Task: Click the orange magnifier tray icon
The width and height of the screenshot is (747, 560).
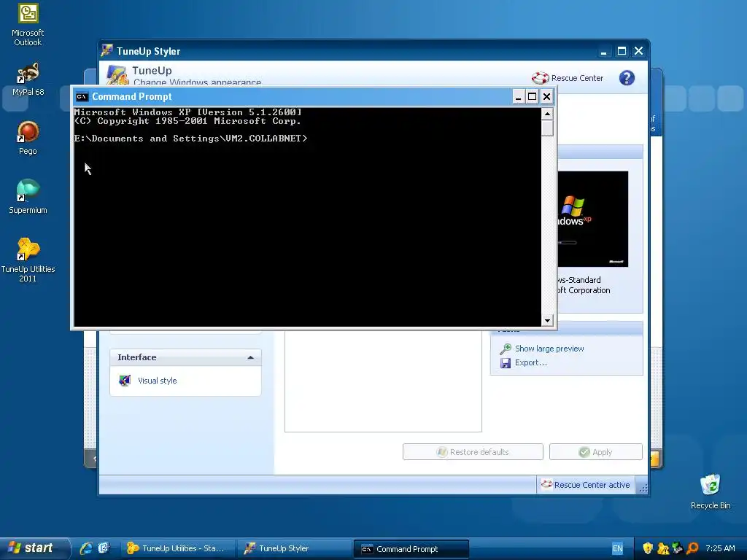Action: (x=692, y=548)
